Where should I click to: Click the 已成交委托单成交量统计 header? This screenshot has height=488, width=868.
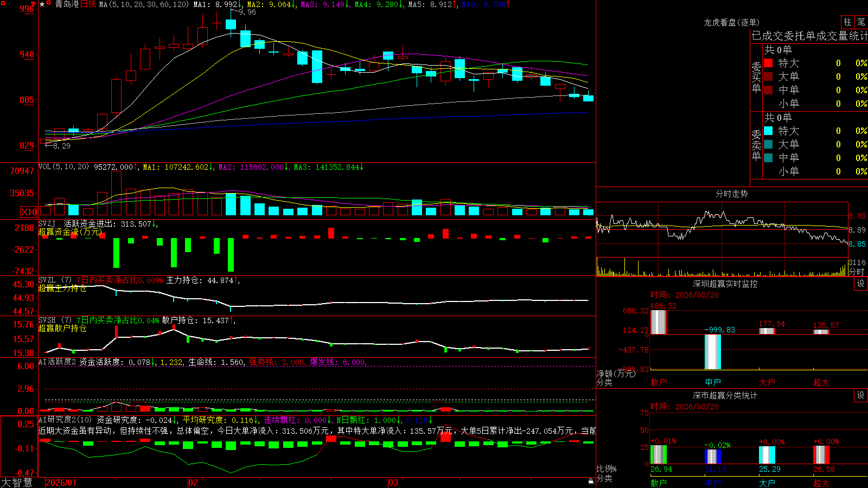click(x=809, y=36)
